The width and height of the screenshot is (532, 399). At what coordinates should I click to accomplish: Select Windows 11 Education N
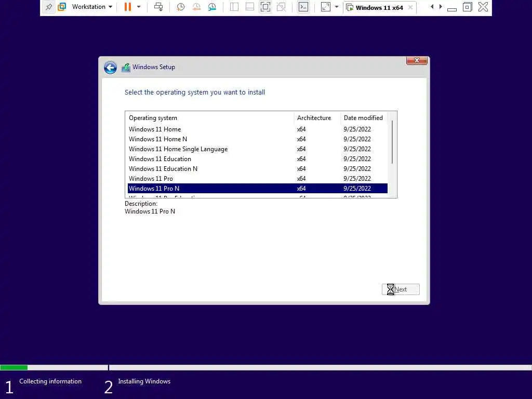coord(258,169)
